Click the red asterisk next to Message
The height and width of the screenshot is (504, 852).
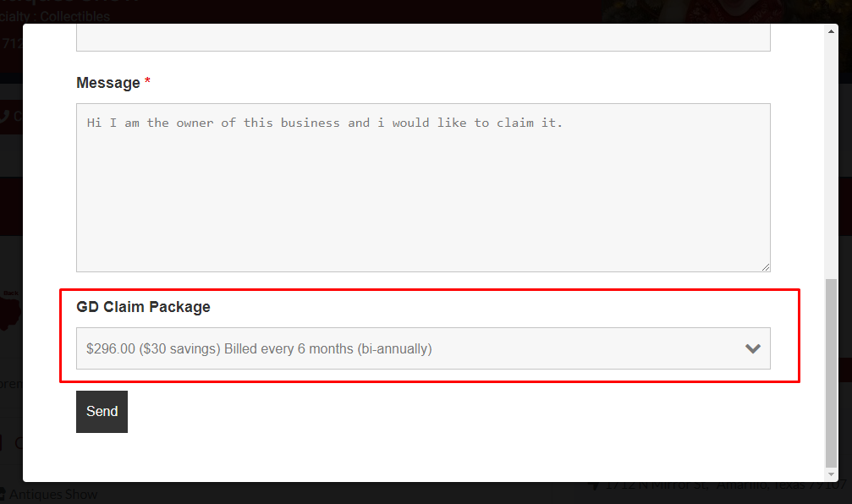click(x=148, y=82)
